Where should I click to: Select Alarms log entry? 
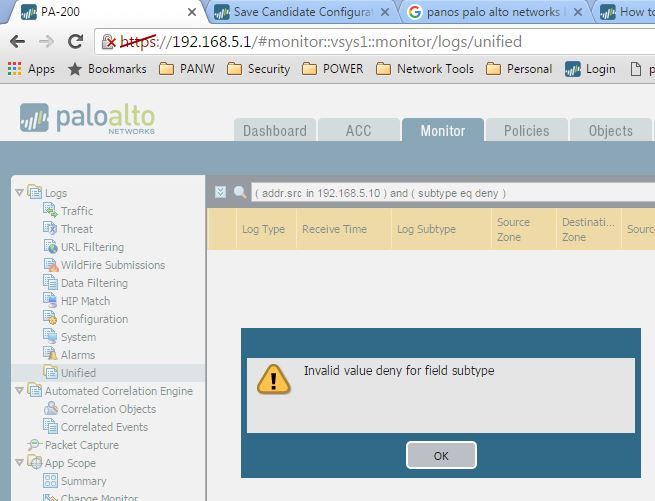pyautogui.click(x=78, y=354)
